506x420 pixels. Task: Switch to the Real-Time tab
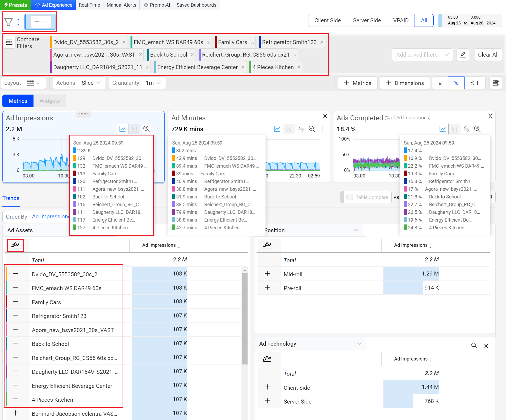tap(89, 5)
